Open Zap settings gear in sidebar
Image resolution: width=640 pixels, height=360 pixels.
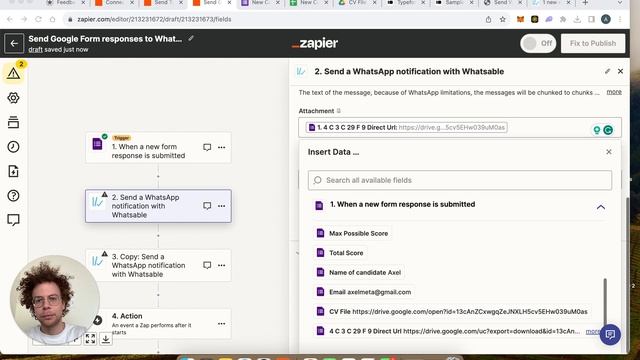13,98
